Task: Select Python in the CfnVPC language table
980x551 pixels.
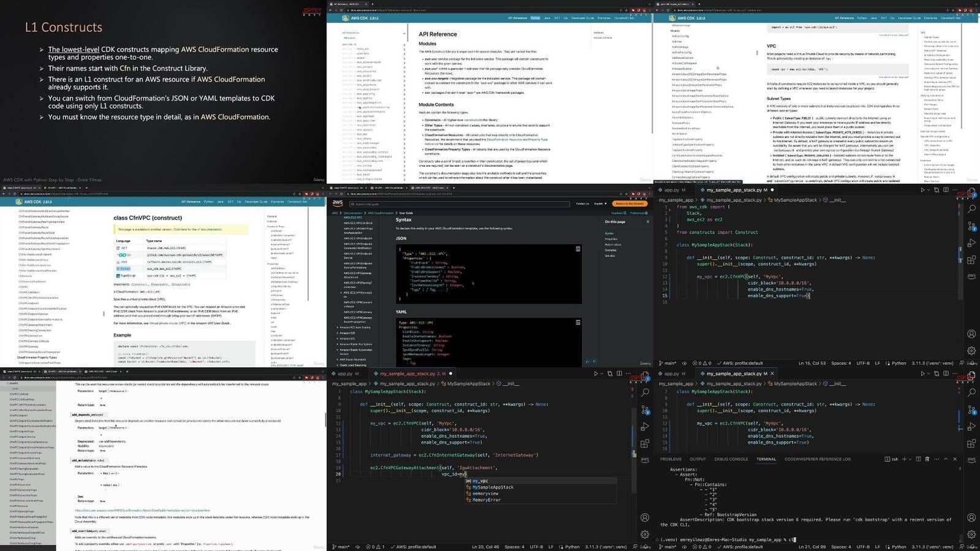Action: [125, 268]
